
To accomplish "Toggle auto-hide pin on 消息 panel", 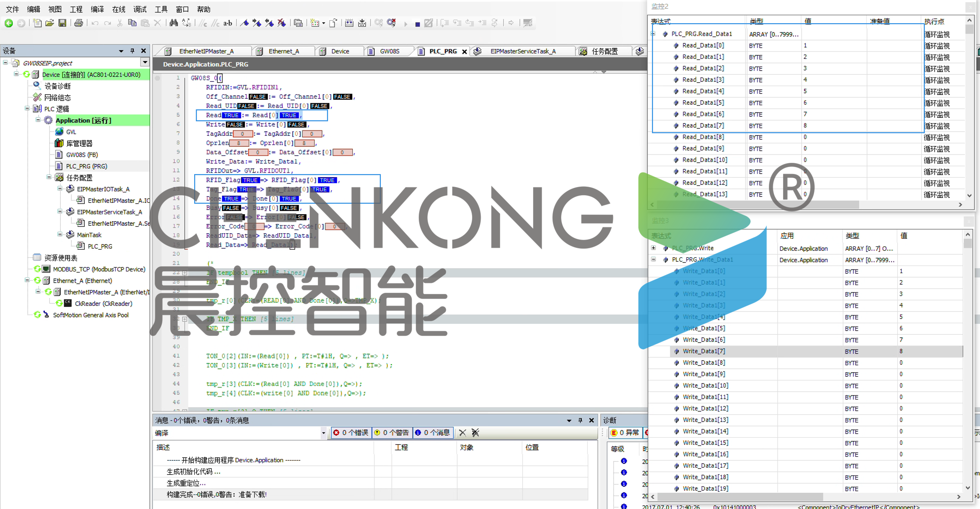I will (x=580, y=420).
